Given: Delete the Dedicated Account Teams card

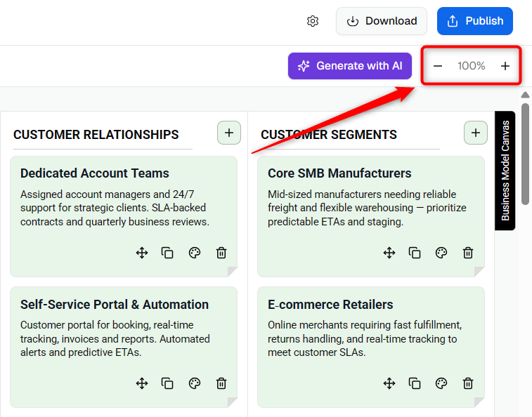Looking at the screenshot, I should [x=221, y=253].
